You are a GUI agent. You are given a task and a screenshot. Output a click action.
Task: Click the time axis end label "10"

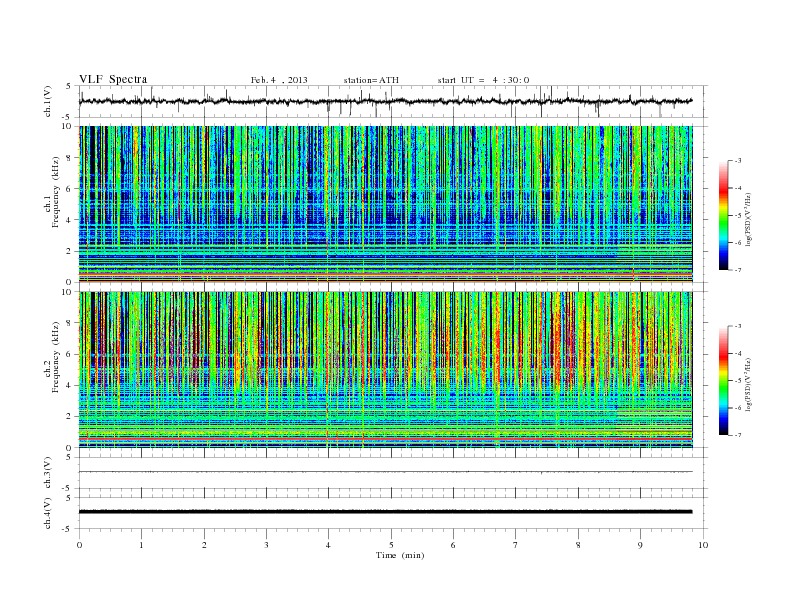coord(703,545)
